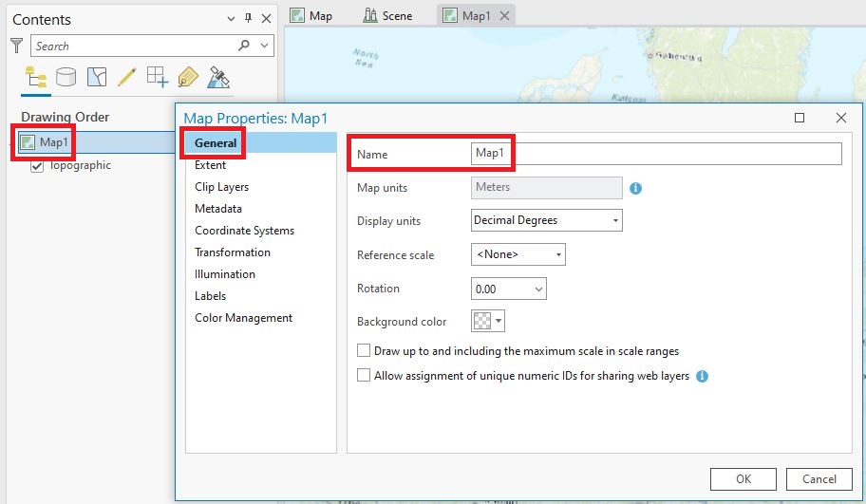Select List By Labeling tag icon
The width and height of the screenshot is (866, 504).
tap(187, 77)
